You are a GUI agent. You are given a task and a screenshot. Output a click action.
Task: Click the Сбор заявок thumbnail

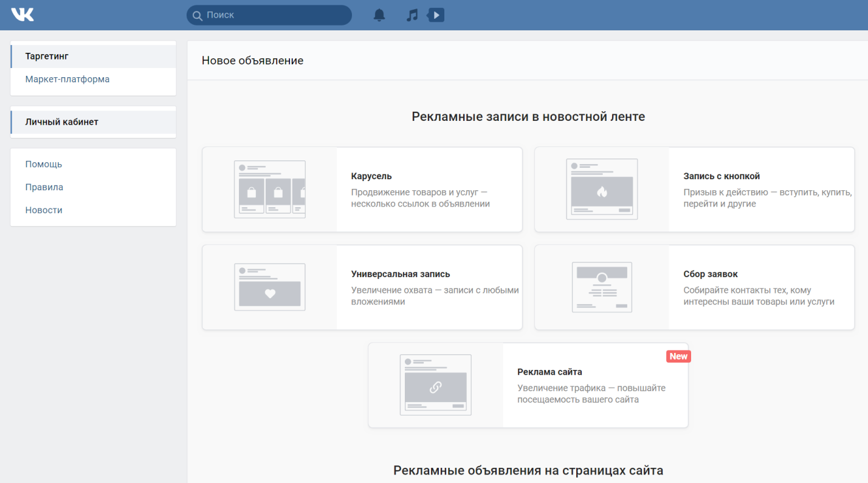(x=602, y=287)
